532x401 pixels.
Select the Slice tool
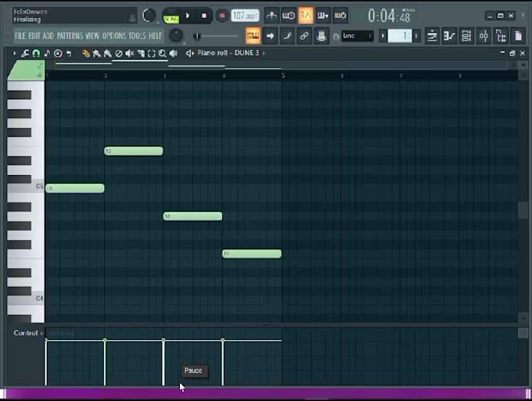141,53
